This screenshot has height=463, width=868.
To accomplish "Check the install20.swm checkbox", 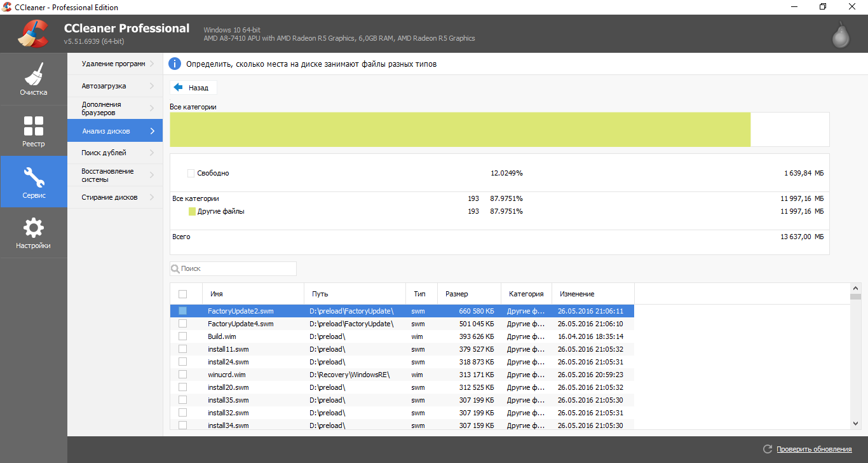I will pos(183,387).
